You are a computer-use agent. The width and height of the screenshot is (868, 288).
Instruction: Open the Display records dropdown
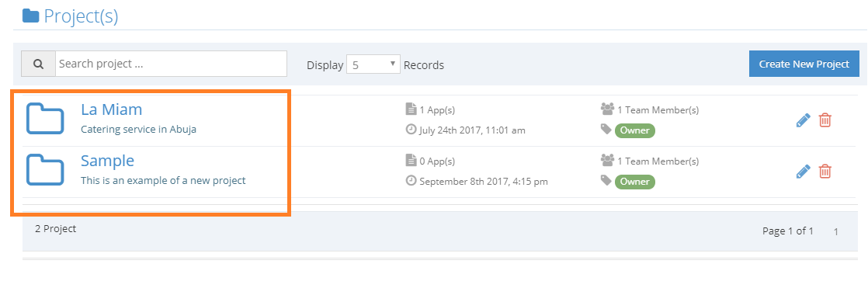[x=373, y=64]
